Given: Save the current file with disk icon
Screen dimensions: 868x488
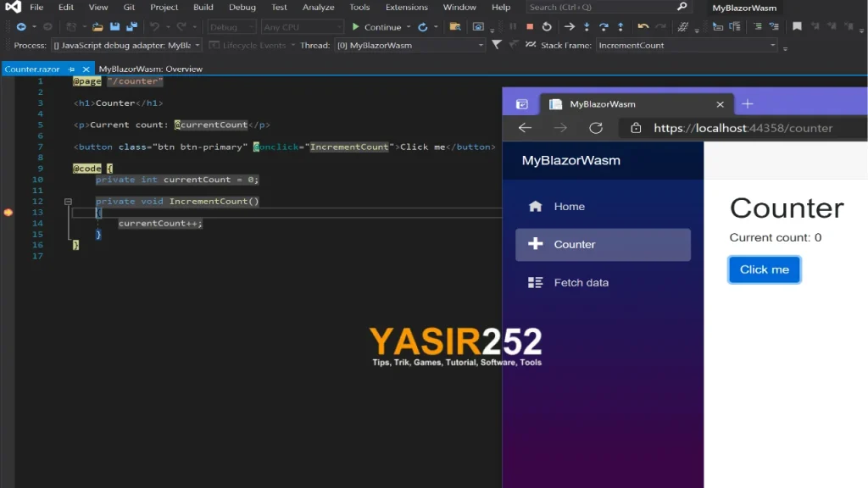Looking at the screenshot, I should click(x=114, y=26).
